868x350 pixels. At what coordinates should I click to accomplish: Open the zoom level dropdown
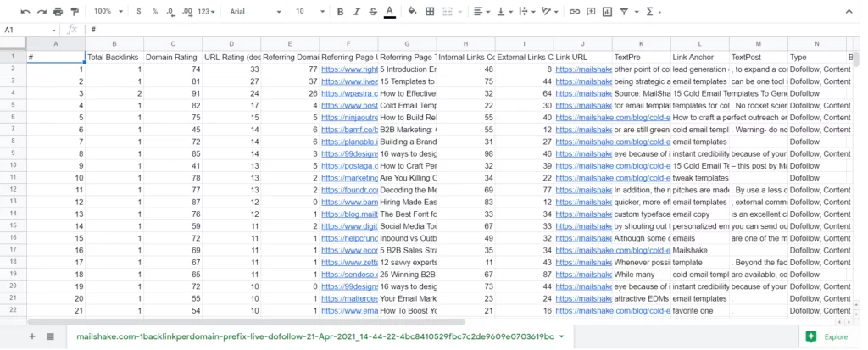click(x=108, y=12)
